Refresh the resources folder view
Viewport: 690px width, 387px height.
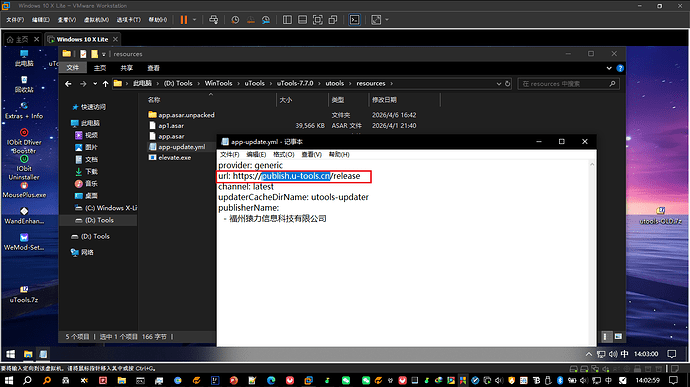pos(507,84)
